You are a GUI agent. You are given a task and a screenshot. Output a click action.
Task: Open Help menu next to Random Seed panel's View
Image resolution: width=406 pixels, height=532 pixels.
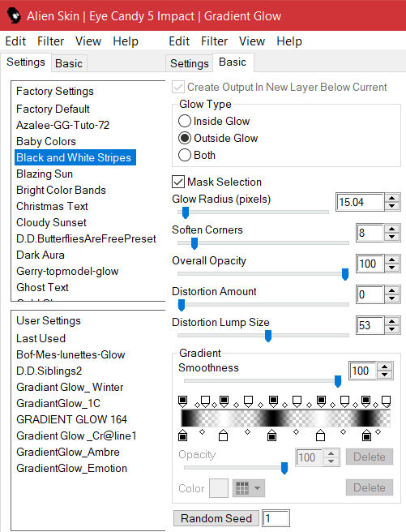point(289,41)
